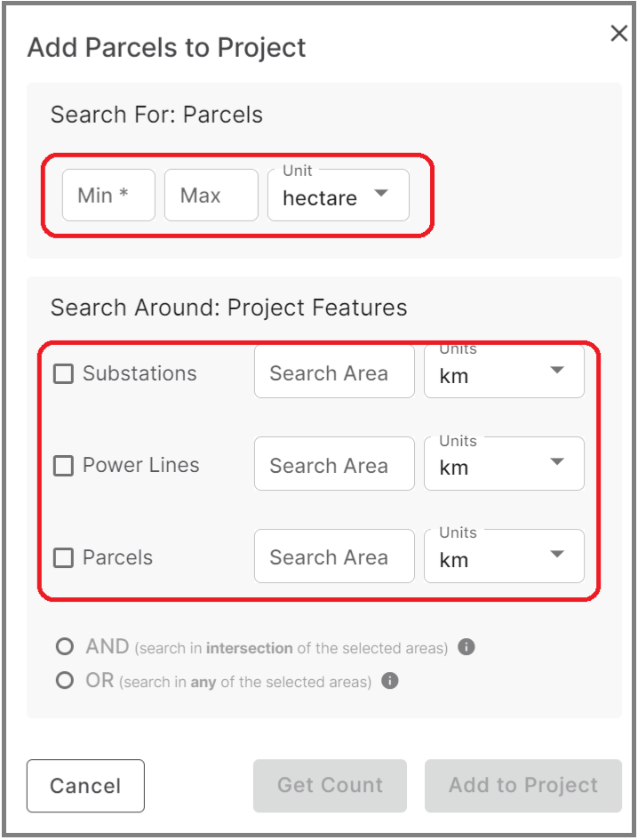The height and width of the screenshot is (840, 638).
Task: Click the dropdown arrow next to Power Lines km units
Action: 557,465
